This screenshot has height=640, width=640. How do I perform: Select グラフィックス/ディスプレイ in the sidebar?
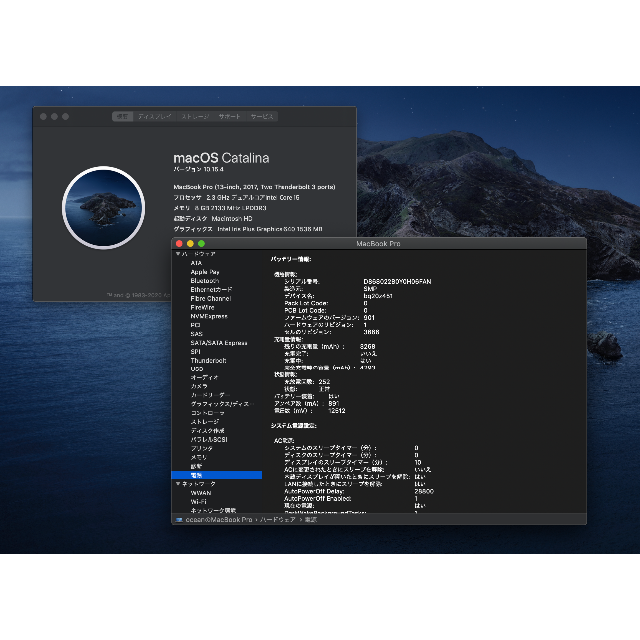tap(222, 404)
